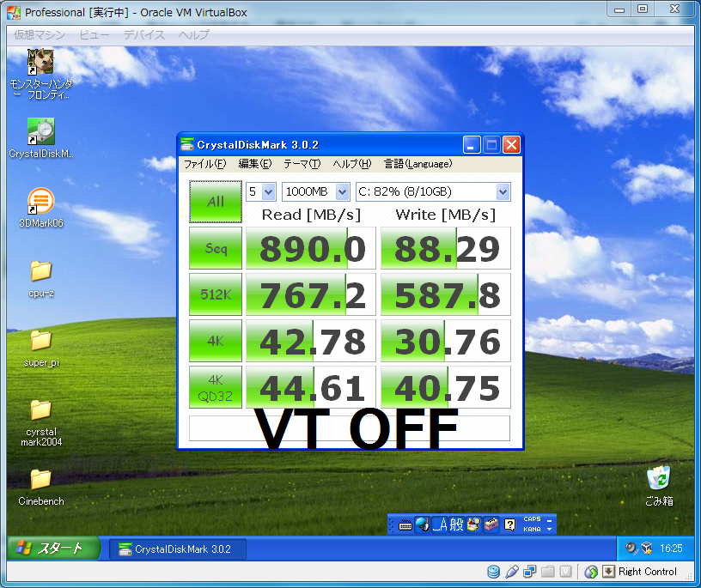Open the recycle bin (ごみ箱) icon

(659, 477)
